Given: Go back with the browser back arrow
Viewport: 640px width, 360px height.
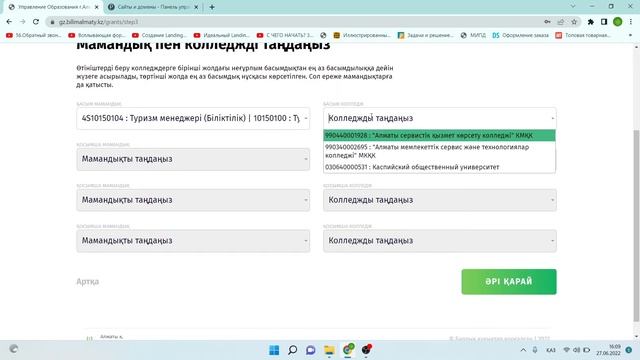Looking at the screenshot, I should (9, 22).
